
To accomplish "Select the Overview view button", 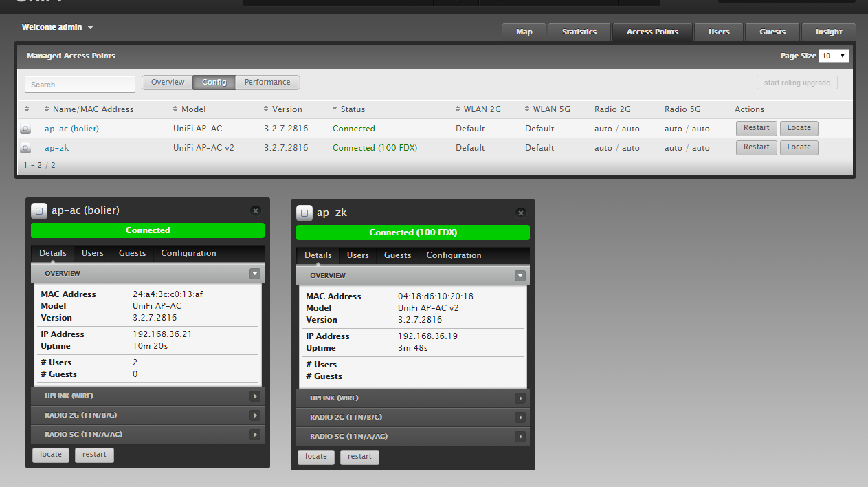I will pyautogui.click(x=168, y=83).
